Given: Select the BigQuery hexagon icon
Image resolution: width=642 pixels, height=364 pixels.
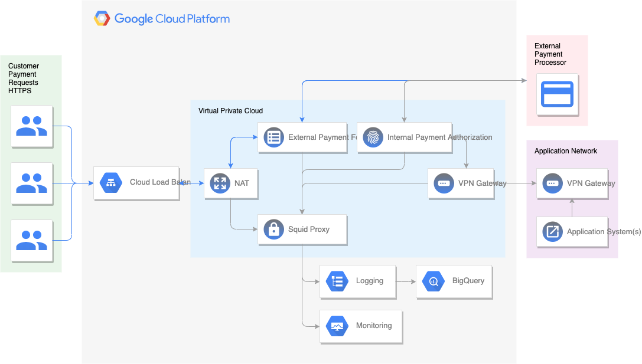Looking at the screenshot, I should 433,281.
